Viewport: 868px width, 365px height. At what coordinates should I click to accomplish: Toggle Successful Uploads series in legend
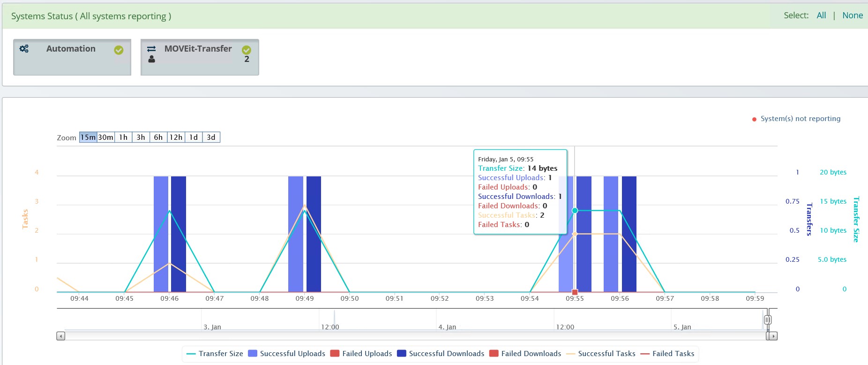click(x=286, y=354)
